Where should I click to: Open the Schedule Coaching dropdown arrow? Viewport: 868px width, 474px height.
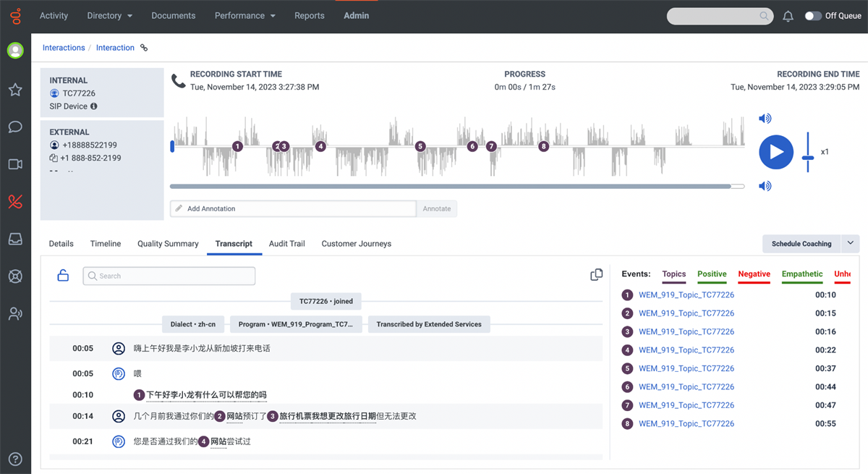click(851, 243)
